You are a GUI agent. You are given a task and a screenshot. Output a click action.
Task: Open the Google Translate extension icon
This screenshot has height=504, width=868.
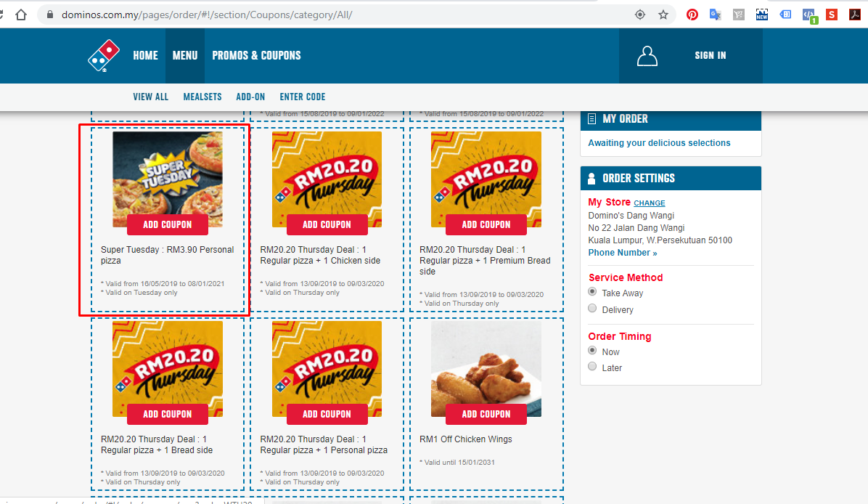pos(715,15)
